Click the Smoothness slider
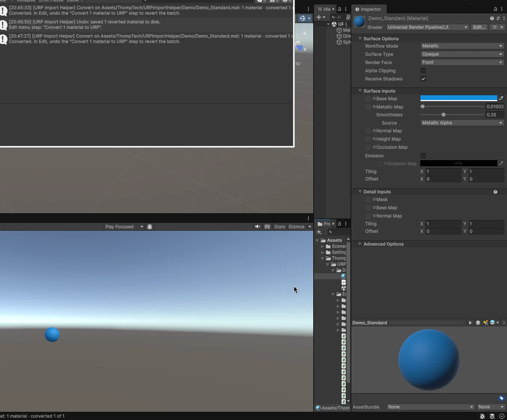The height and width of the screenshot is (420, 507). tap(452, 115)
